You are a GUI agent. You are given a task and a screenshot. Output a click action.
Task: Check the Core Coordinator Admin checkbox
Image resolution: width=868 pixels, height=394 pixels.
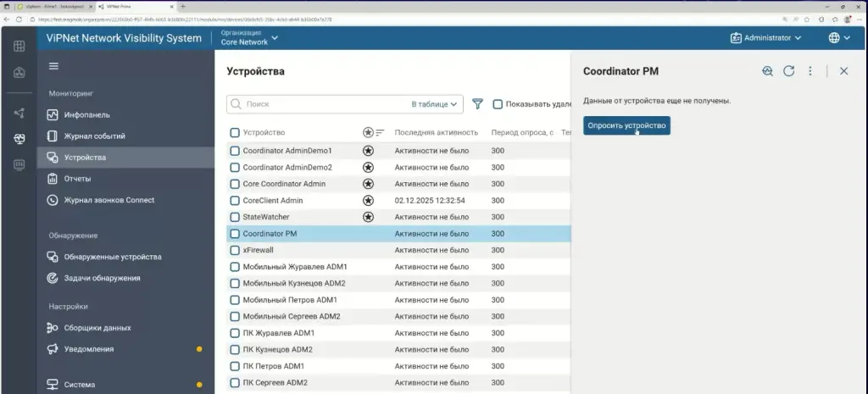click(x=235, y=184)
